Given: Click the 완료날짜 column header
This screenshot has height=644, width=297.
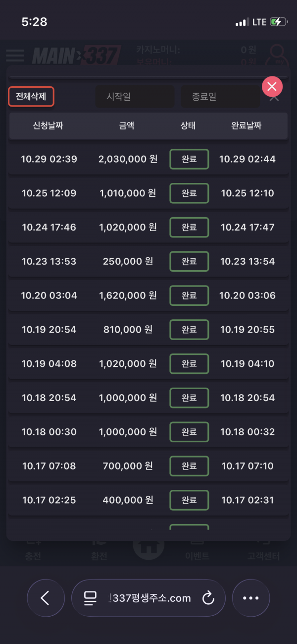Looking at the screenshot, I should coord(246,126).
